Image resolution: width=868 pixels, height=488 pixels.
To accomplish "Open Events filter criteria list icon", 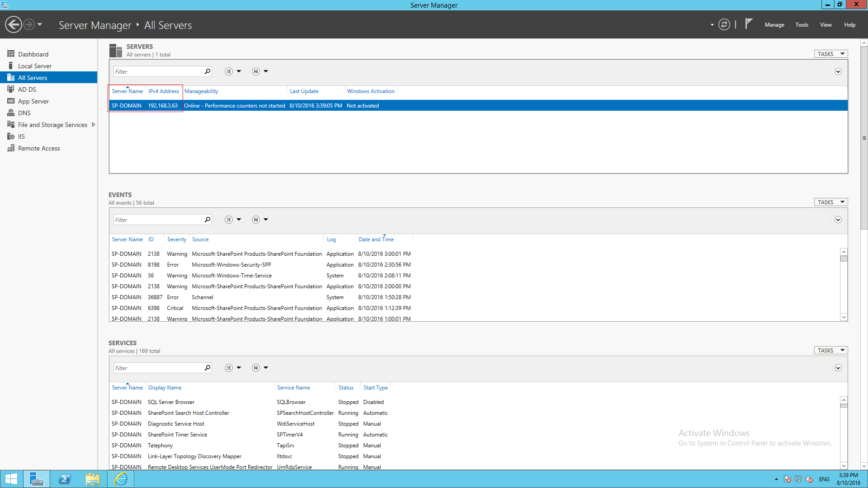I will click(x=229, y=220).
